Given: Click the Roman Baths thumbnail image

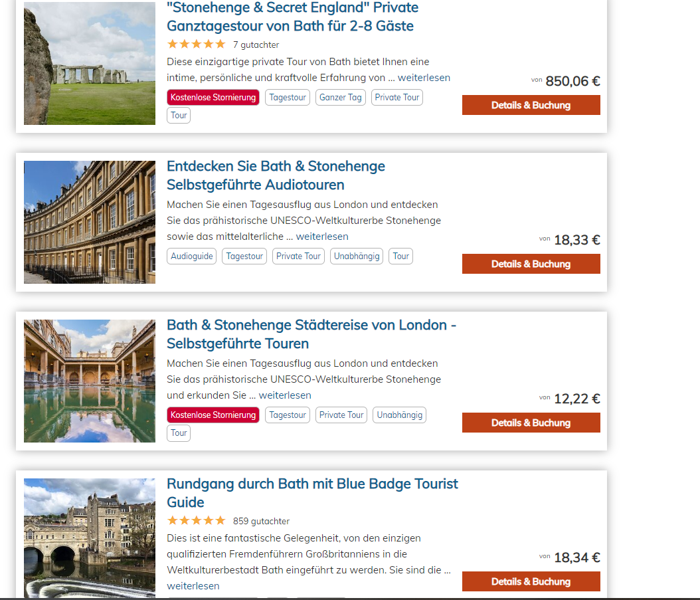Looking at the screenshot, I should (90, 381).
